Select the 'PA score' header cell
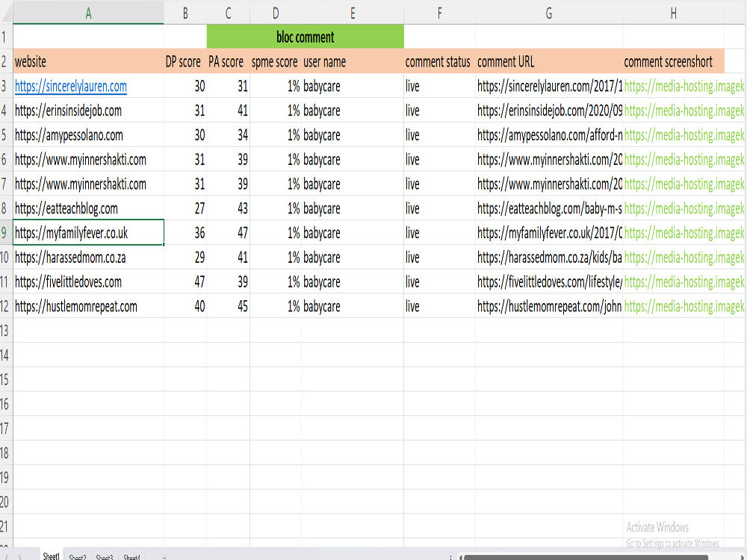The image size is (747, 560). [228, 61]
